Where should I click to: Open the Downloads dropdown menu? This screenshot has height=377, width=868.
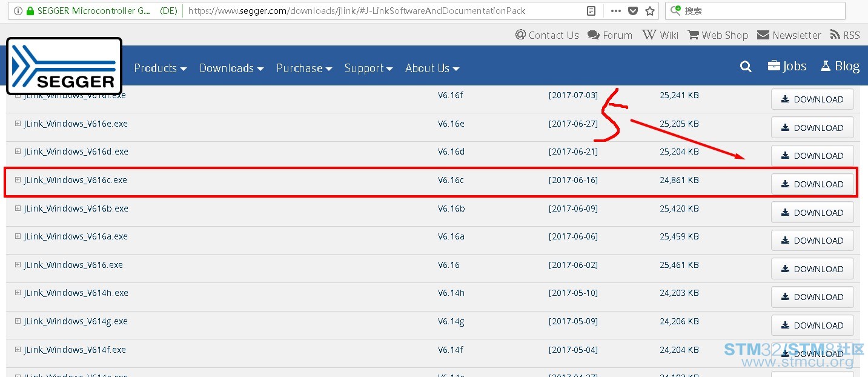[x=231, y=68]
